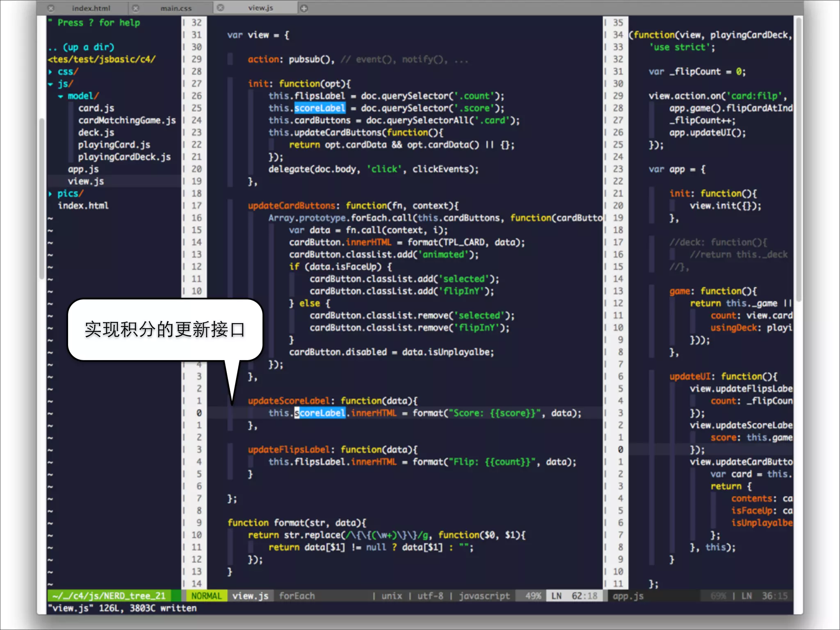The height and width of the screenshot is (630, 840).
Task: Open card.js in the file tree
Action: pos(96,108)
